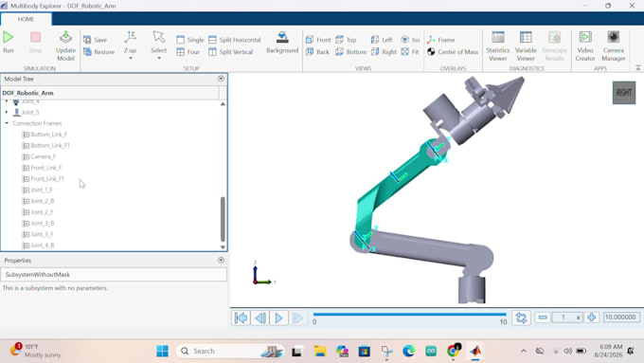The height and width of the screenshot is (363, 644).
Task: Set the Top view
Action: (346, 40)
